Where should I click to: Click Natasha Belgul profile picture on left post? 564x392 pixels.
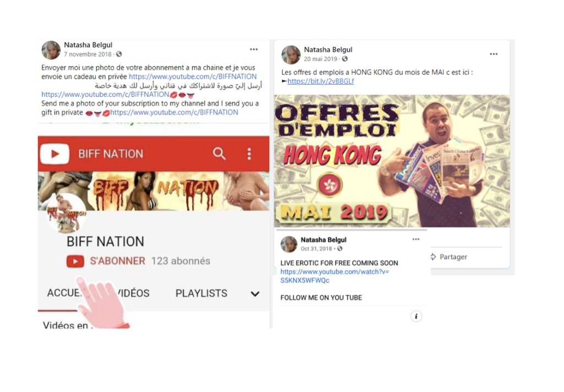51,50
